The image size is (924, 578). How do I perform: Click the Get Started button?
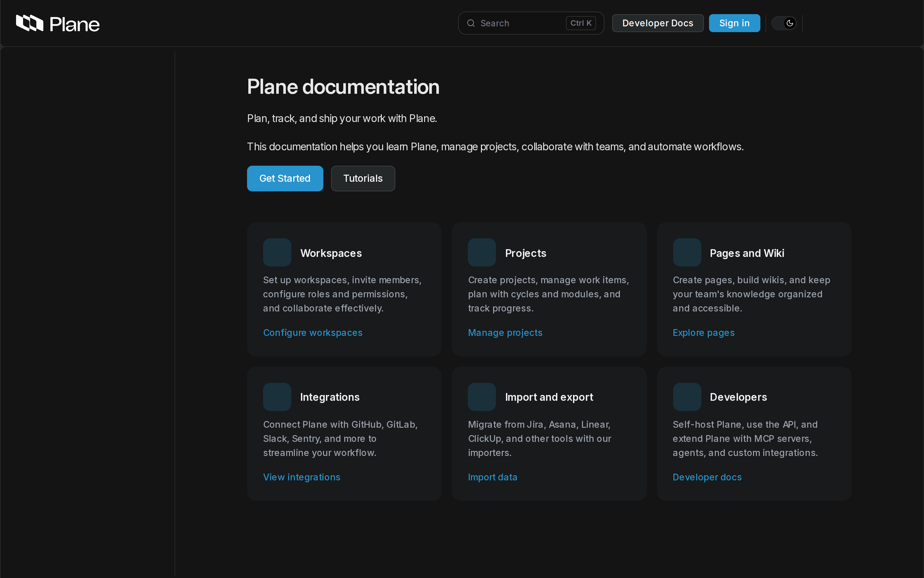tap(285, 179)
